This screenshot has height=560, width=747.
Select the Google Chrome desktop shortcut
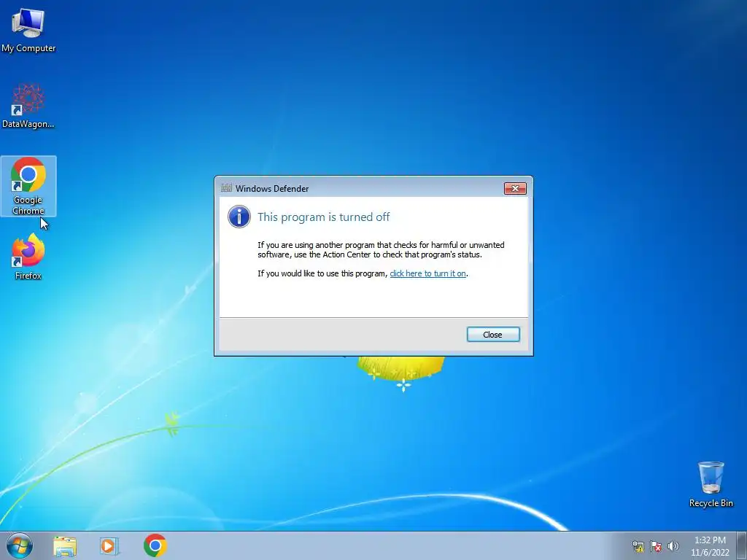[x=28, y=186]
